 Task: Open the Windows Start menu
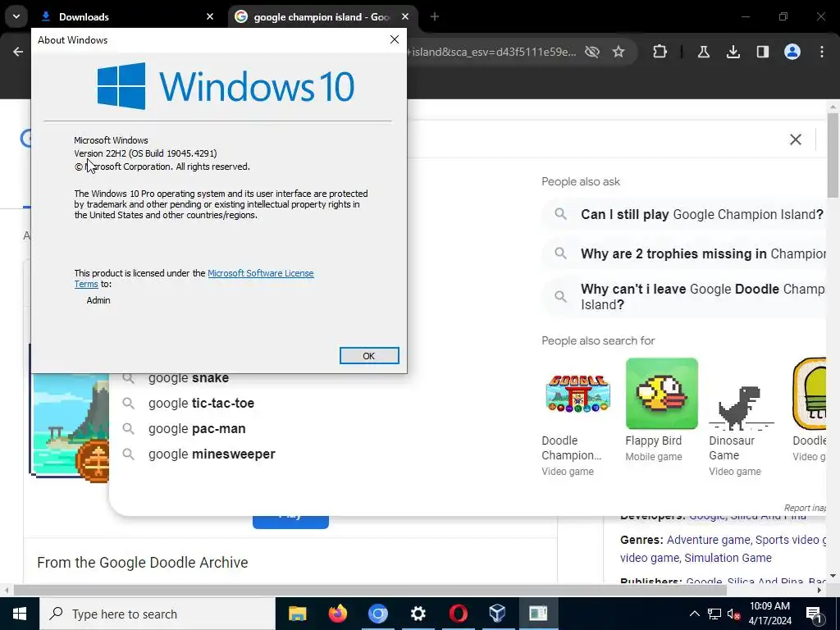(x=20, y=614)
